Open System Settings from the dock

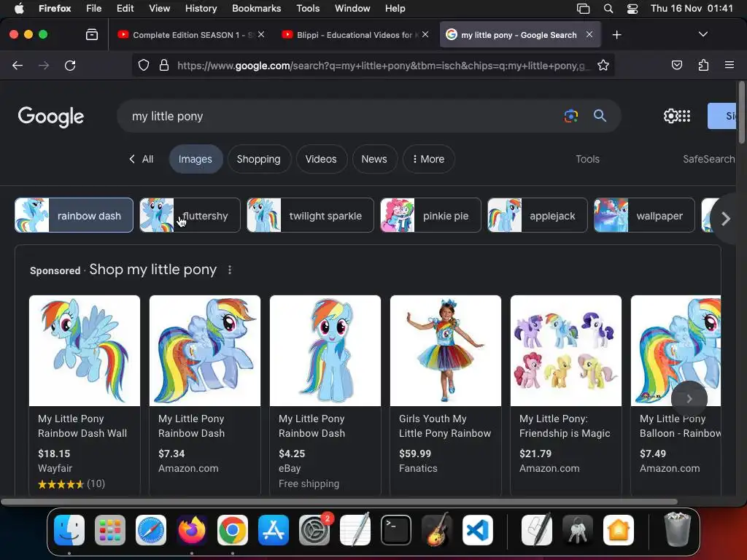(x=314, y=530)
